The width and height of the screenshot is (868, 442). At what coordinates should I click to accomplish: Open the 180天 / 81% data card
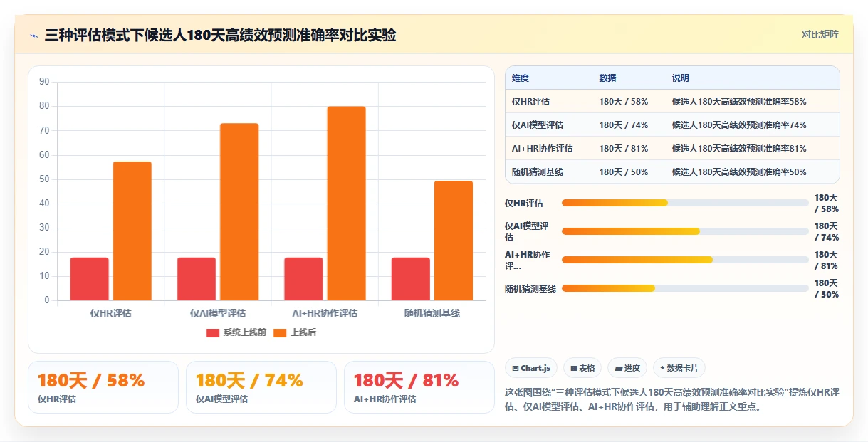click(419, 387)
